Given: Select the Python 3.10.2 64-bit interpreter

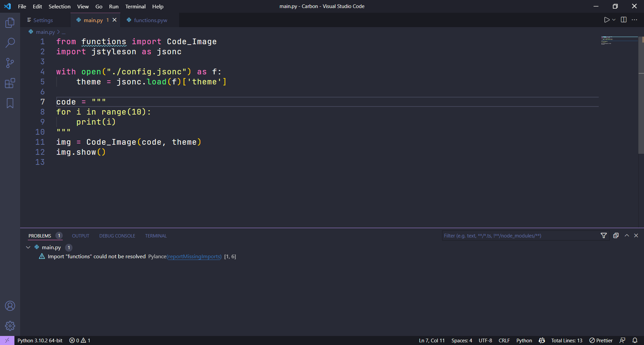Looking at the screenshot, I should coord(40,340).
